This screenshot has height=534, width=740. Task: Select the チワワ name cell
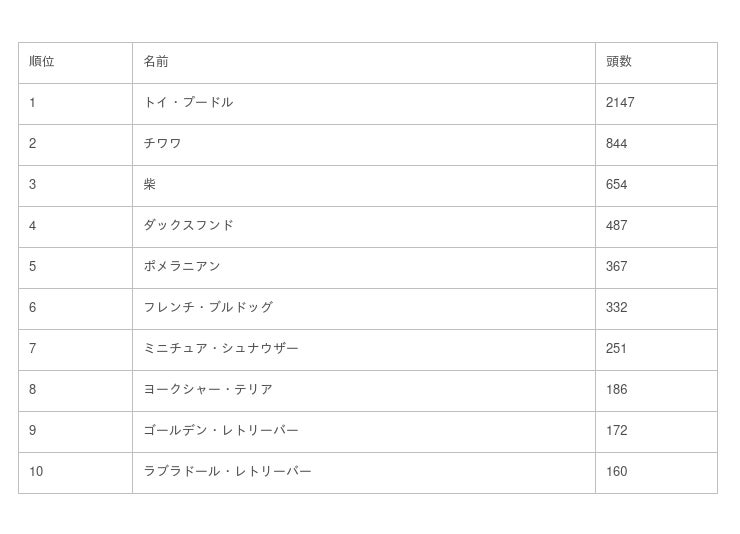[x=163, y=144]
